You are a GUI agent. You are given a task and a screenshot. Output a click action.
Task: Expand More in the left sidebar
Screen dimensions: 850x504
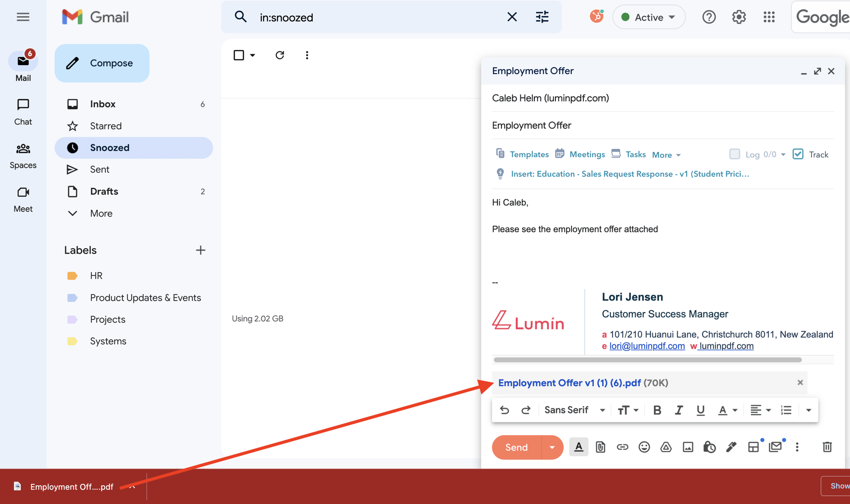(101, 213)
